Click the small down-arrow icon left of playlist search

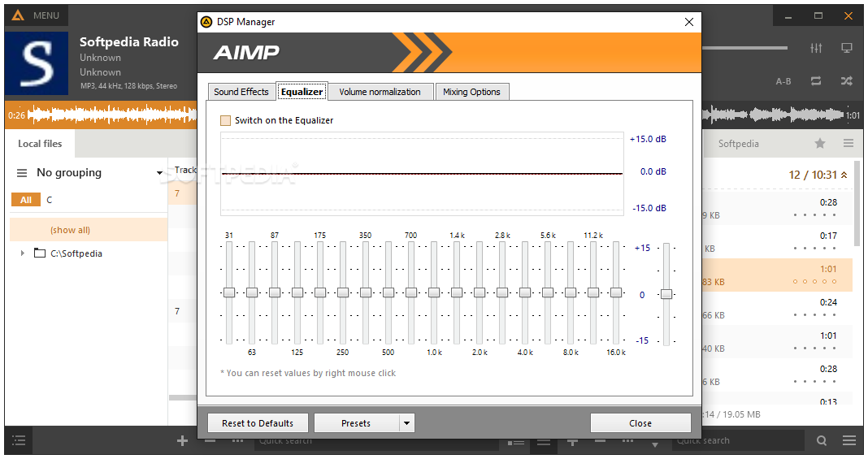click(655, 444)
